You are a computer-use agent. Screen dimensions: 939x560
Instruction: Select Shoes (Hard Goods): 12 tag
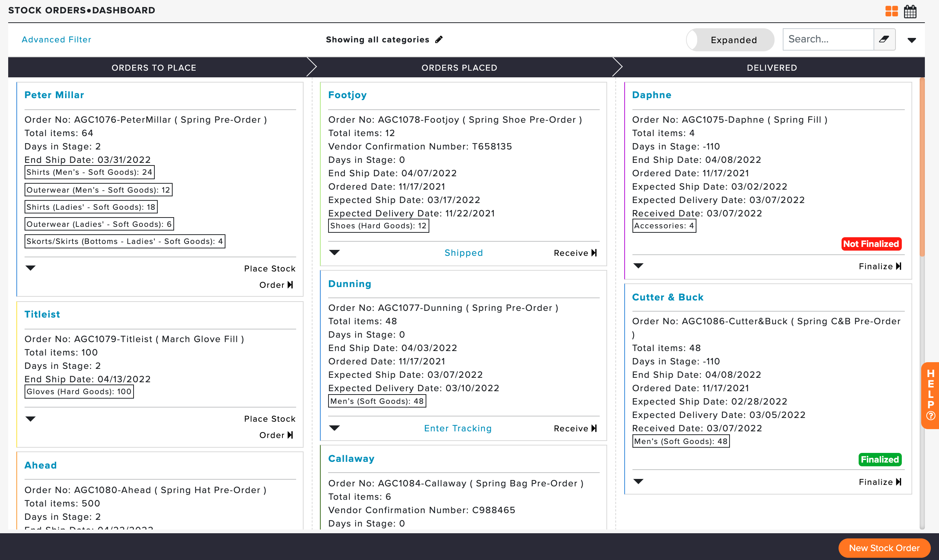tap(379, 226)
